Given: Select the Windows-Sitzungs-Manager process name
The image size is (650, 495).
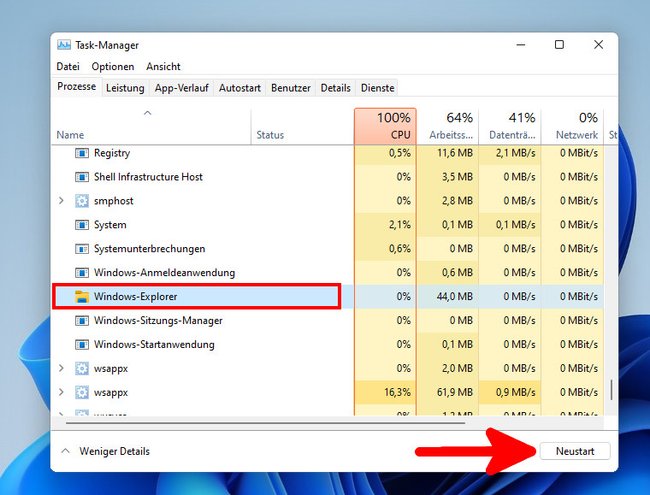Looking at the screenshot, I should tap(158, 321).
